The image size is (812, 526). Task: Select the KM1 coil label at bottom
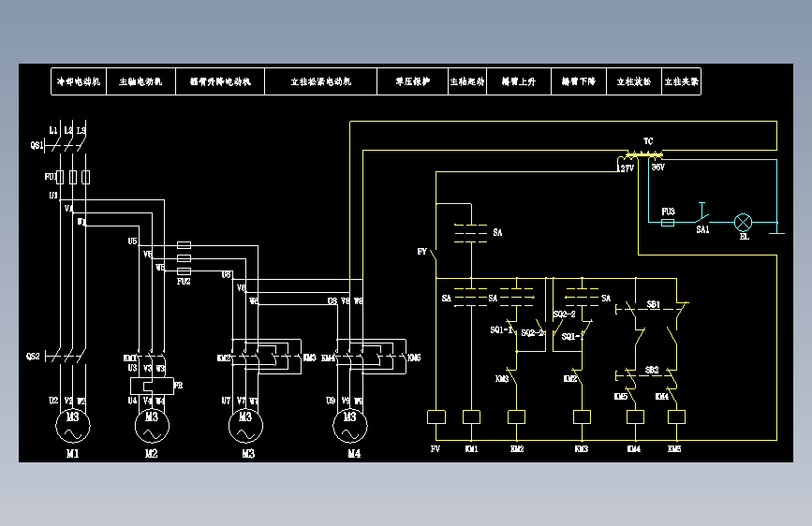tap(471, 449)
